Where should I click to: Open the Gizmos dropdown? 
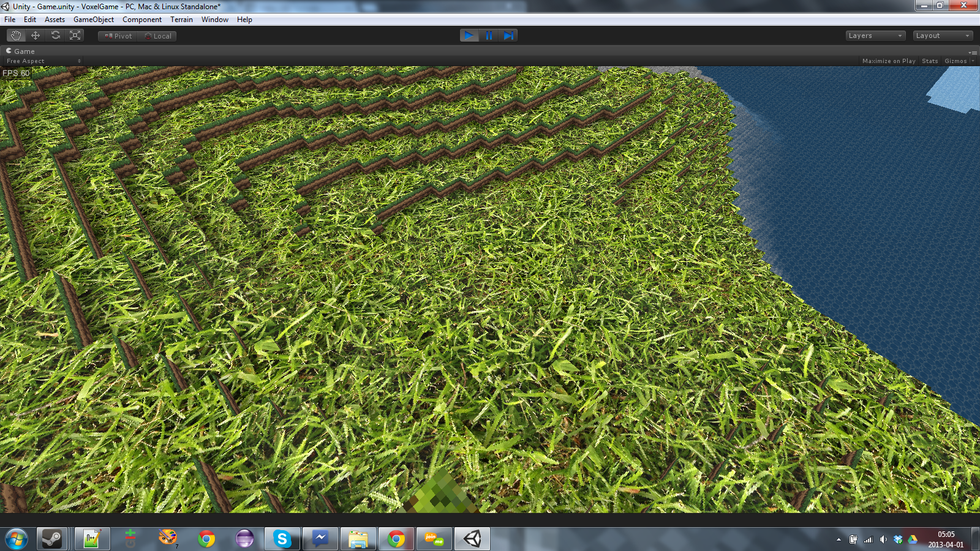point(957,61)
